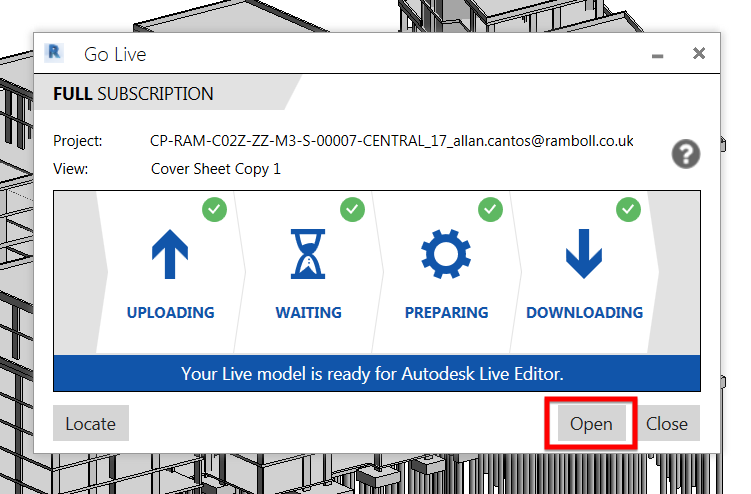The image size is (751, 494).
Task: Click the Live model is ready status message
Action: (372, 374)
